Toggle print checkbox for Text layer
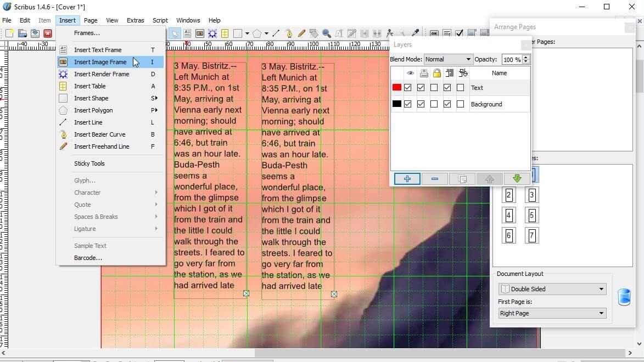The height and width of the screenshot is (362, 644). pyautogui.click(x=421, y=87)
